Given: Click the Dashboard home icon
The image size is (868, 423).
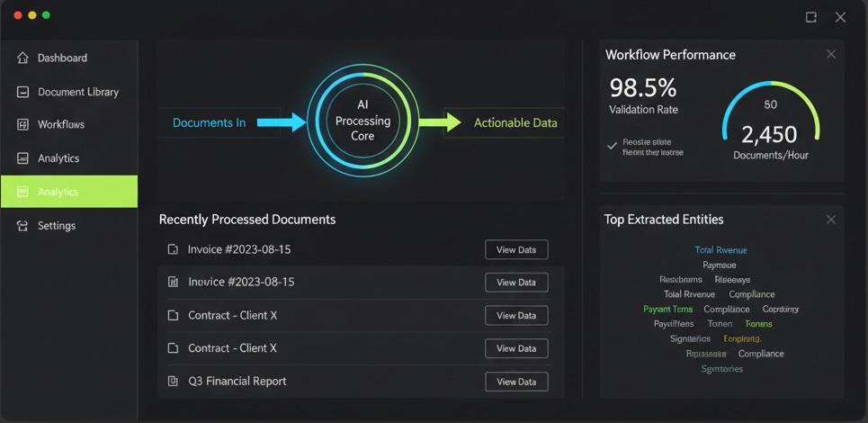Looking at the screenshot, I should [22, 58].
